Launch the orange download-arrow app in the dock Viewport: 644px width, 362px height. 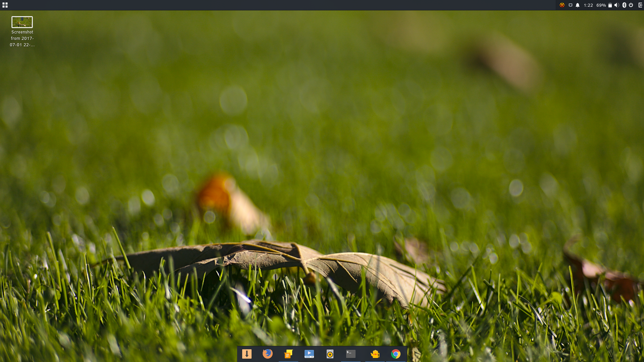point(247,354)
